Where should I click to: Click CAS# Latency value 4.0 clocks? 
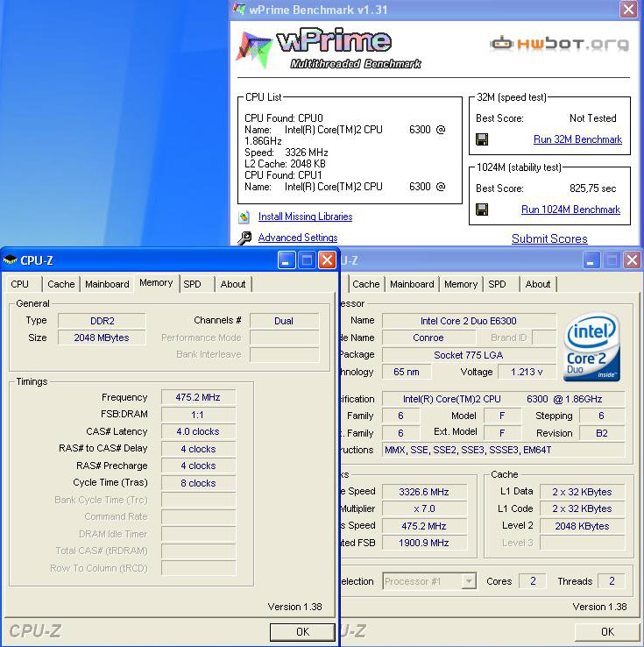tap(198, 431)
